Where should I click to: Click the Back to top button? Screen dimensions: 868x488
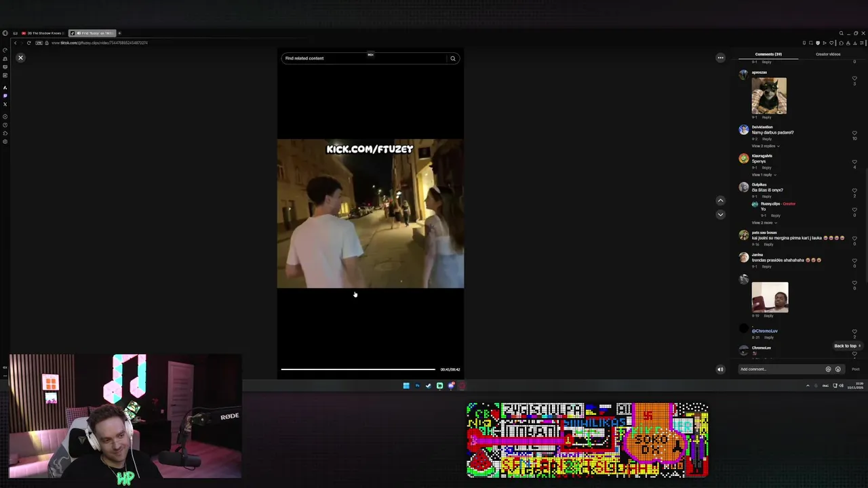pyautogui.click(x=846, y=346)
